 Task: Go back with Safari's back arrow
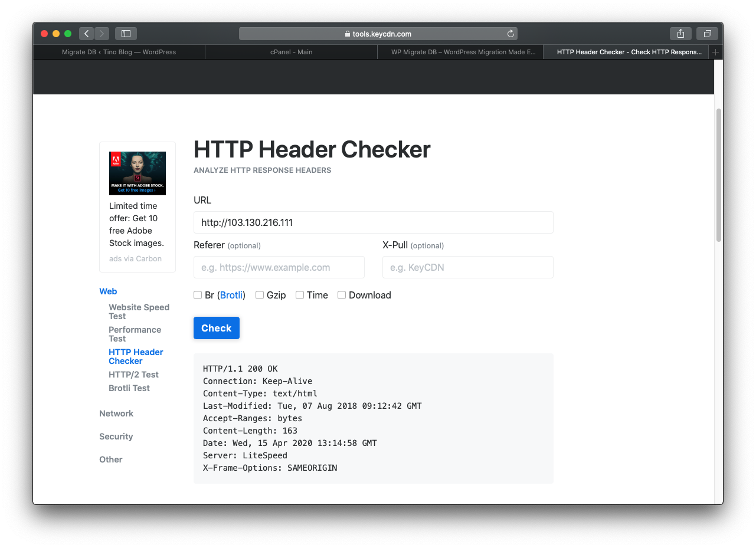[87, 34]
